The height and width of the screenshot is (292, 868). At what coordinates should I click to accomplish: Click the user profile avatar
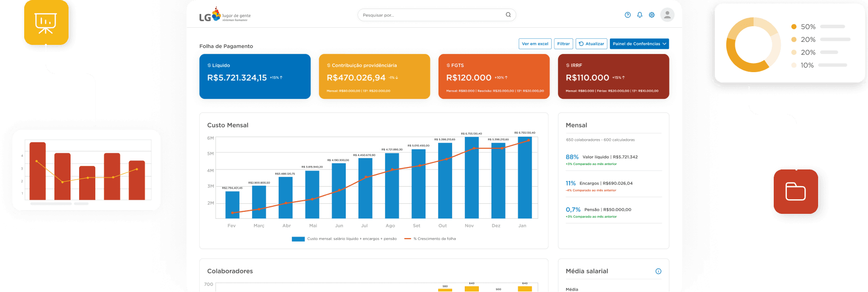pos(667,15)
